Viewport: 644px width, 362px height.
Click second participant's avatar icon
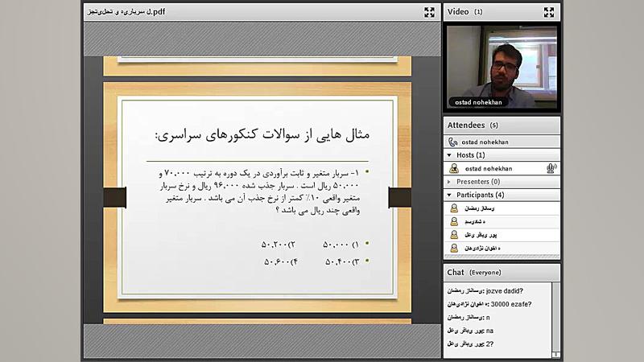[x=454, y=222]
